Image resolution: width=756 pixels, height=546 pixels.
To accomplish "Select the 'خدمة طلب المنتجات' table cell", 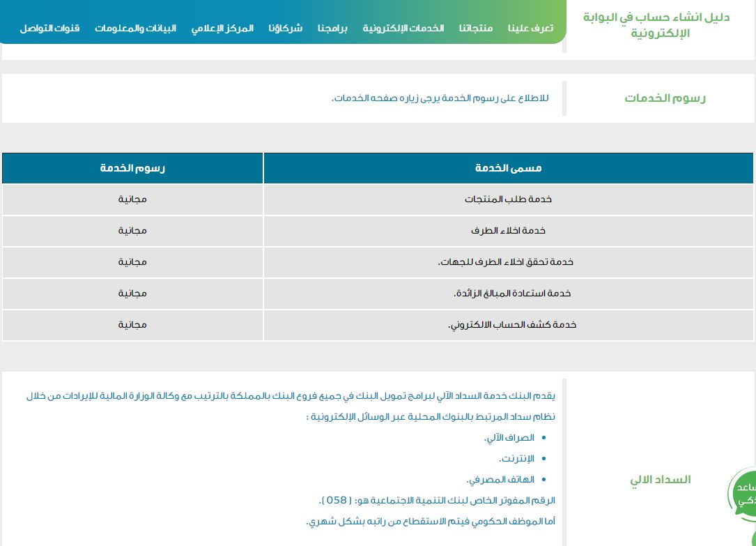I will (508, 199).
